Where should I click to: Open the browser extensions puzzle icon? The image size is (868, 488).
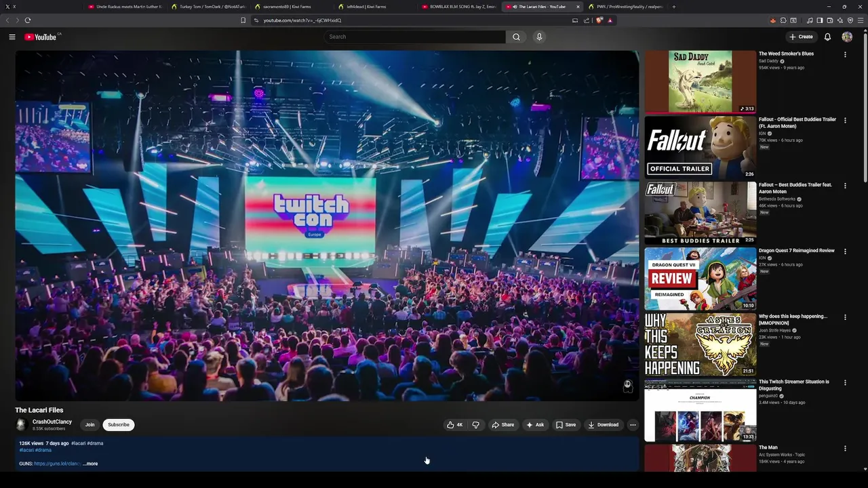(783, 20)
